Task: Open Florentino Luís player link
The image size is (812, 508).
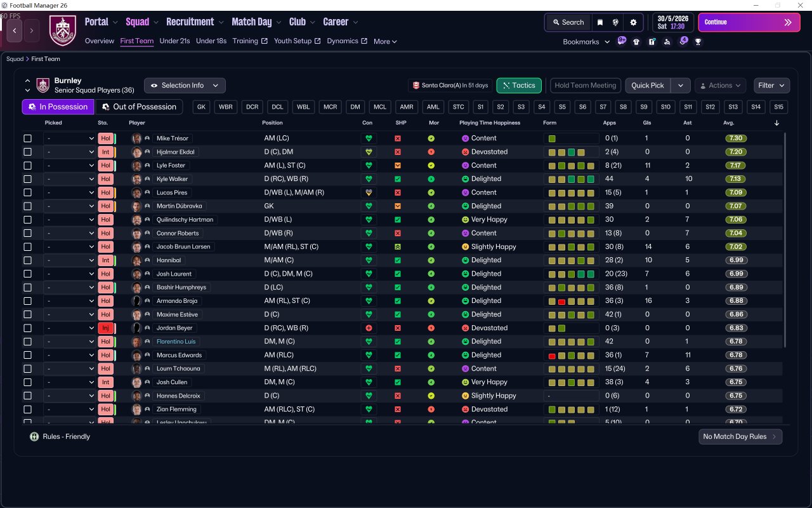Action: (x=176, y=342)
